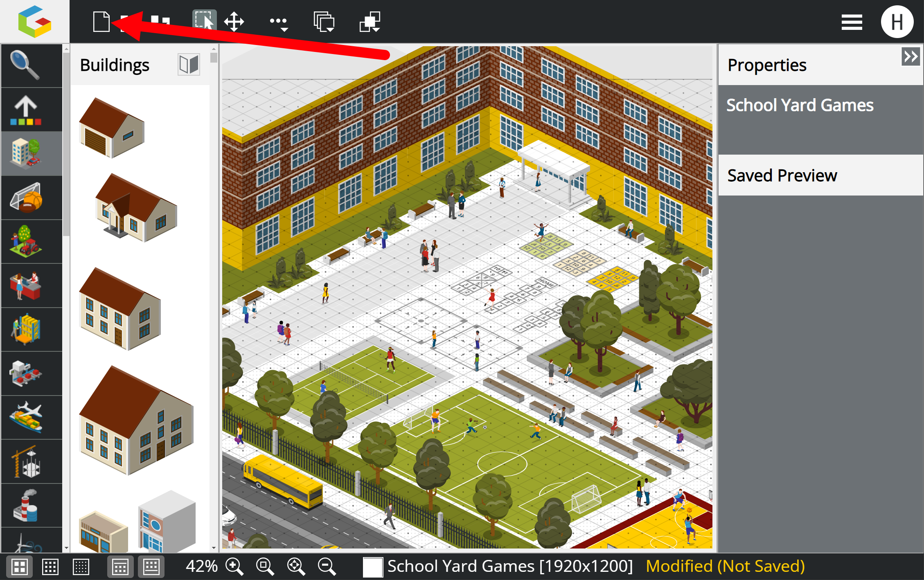Image resolution: width=924 pixels, height=580 pixels.
Task: Click the zoom to fit icon
Action: (x=296, y=567)
